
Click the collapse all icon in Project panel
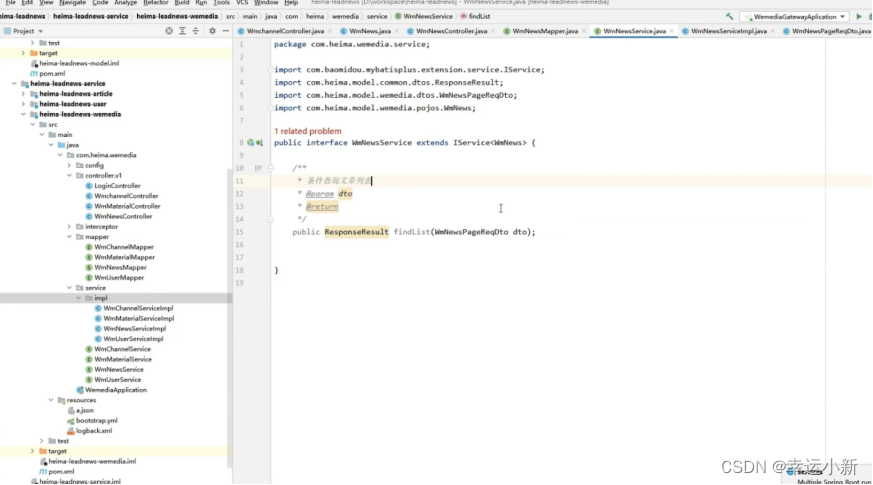(195, 31)
